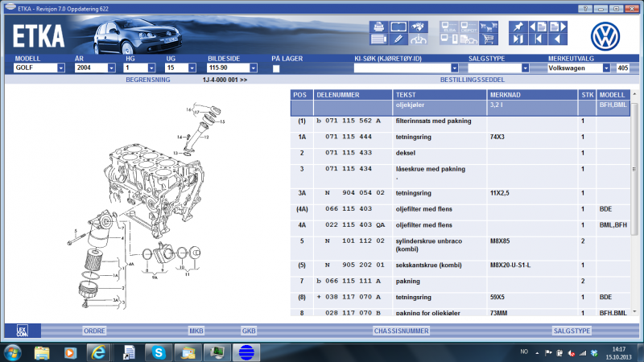Click the pushpin icon
Viewport: 644px width, 362px height.
pyautogui.click(x=518, y=27)
